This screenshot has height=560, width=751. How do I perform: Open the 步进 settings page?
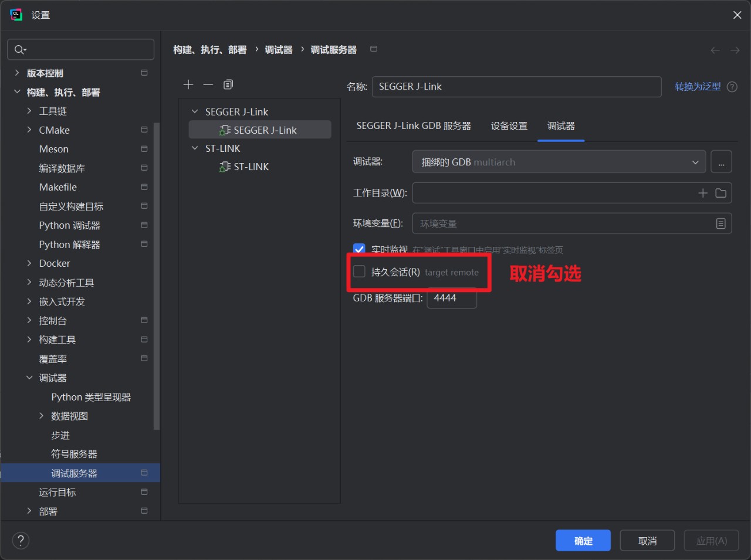60,435
